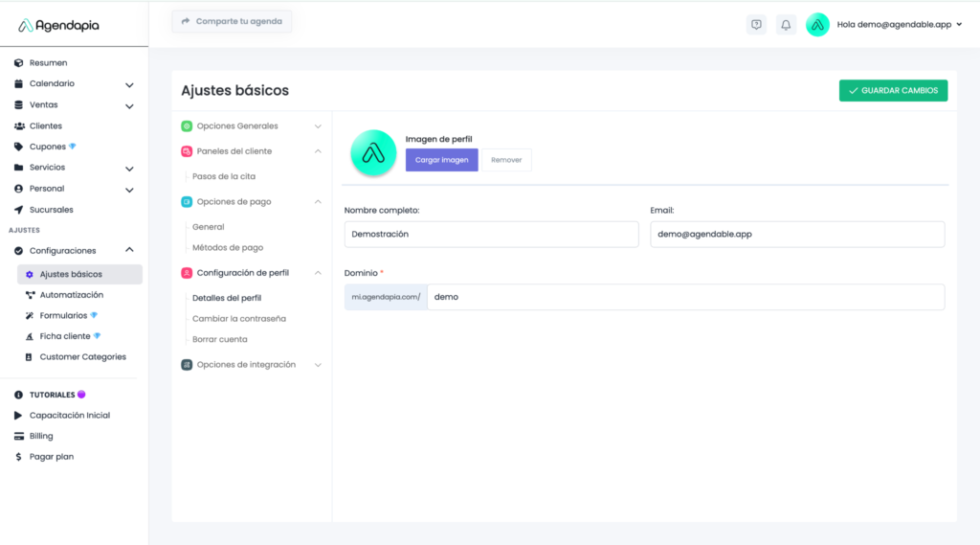This screenshot has height=545, width=980.
Task: Click the dark Opciones de integración icon
Action: pos(187,365)
